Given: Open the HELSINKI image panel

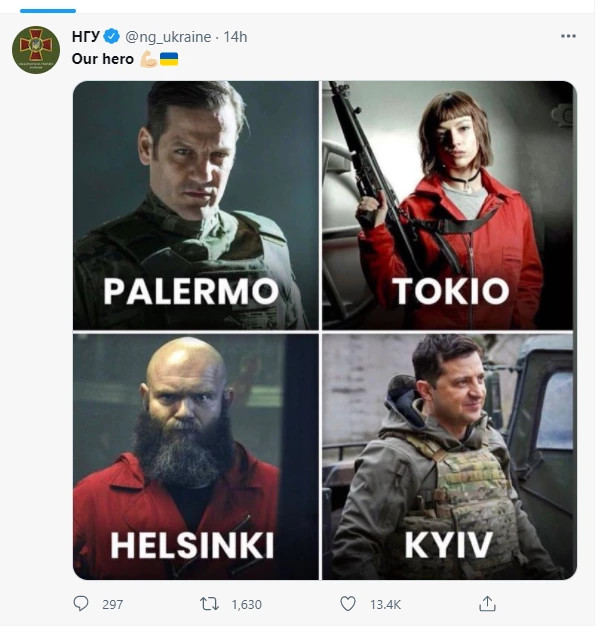Looking at the screenshot, I should coord(196,456).
